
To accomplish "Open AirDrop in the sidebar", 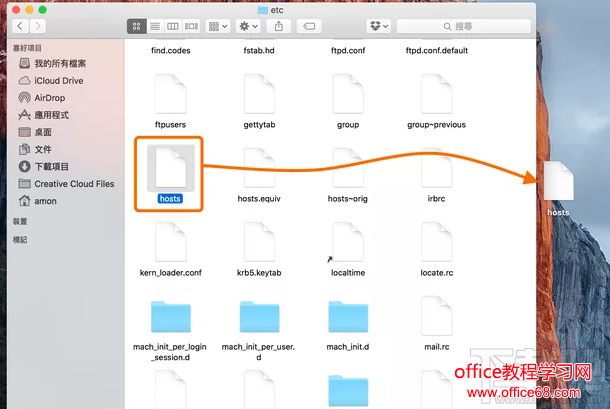I will click(50, 98).
